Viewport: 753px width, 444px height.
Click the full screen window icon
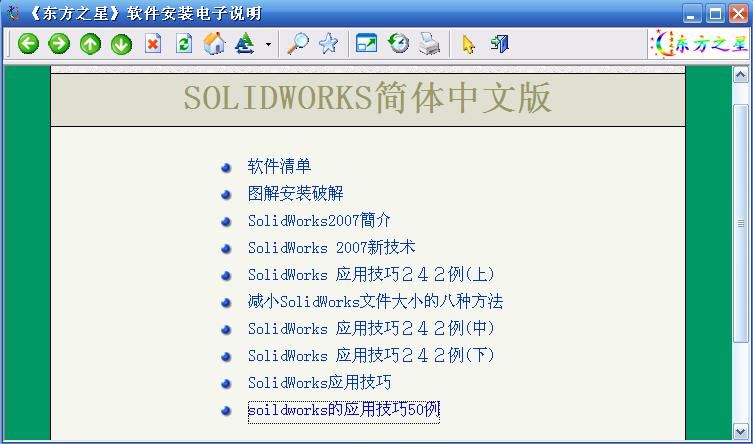366,43
